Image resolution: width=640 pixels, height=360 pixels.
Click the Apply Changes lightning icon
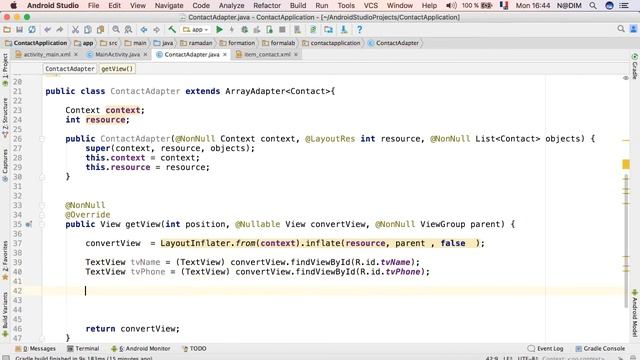pos(231,29)
